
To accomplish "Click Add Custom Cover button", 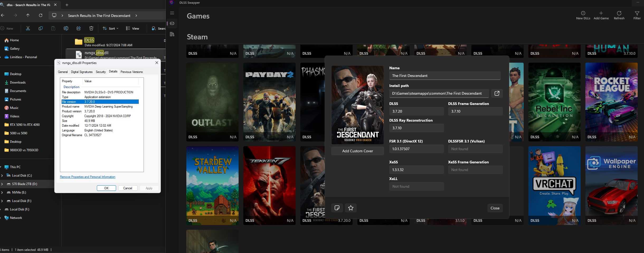I will tap(357, 151).
